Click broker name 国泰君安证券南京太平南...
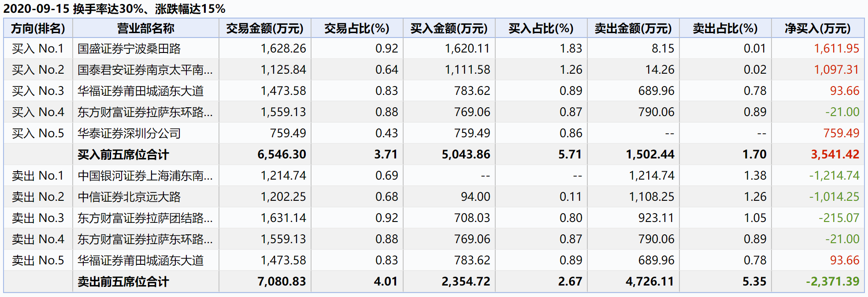The image size is (868, 297). pyautogui.click(x=145, y=70)
